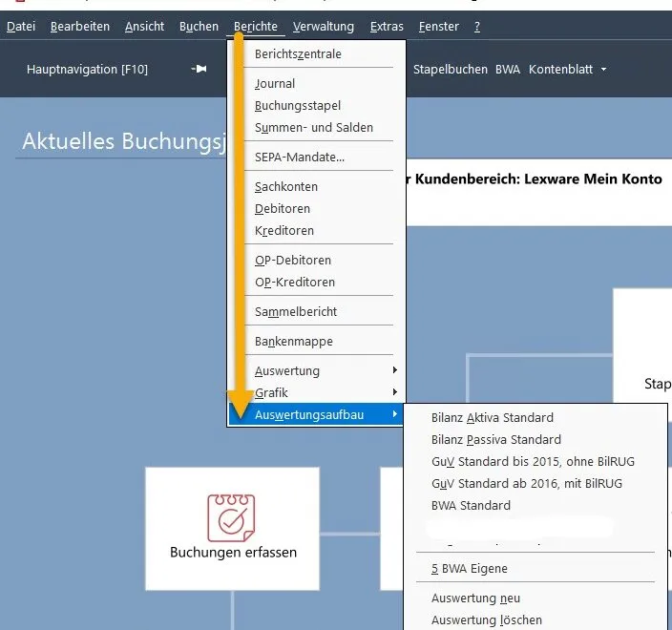This screenshot has width=672, height=630.
Task: Select GuV Standard ab 2016, mit BilRUG
Action: [x=526, y=484]
